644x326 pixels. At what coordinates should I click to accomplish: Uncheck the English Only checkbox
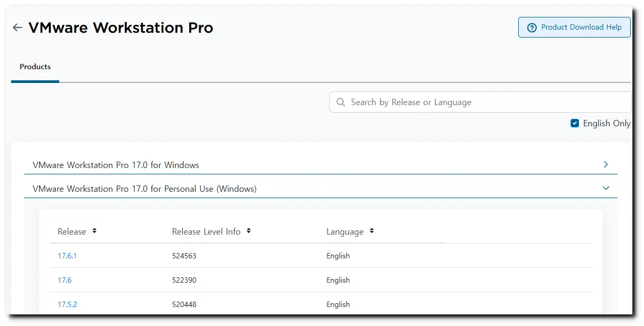click(574, 123)
